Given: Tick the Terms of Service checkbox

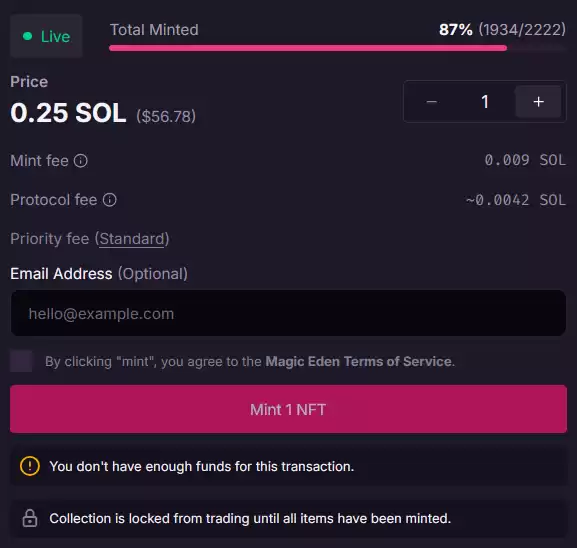Looking at the screenshot, I should pyautogui.click(x=21, y=361).
